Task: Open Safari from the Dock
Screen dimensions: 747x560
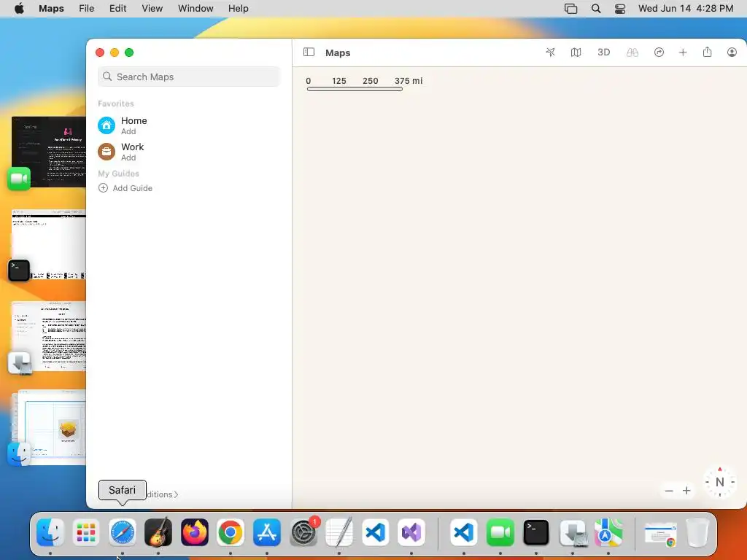Action: [x=123, y=532]
